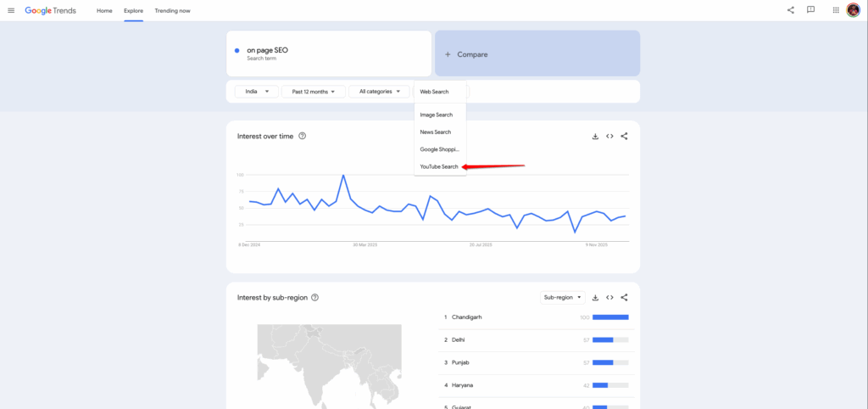Viewport: 868px width, 409px height.
Task: Select the Explore tab
Action: [x=133, y=10]
